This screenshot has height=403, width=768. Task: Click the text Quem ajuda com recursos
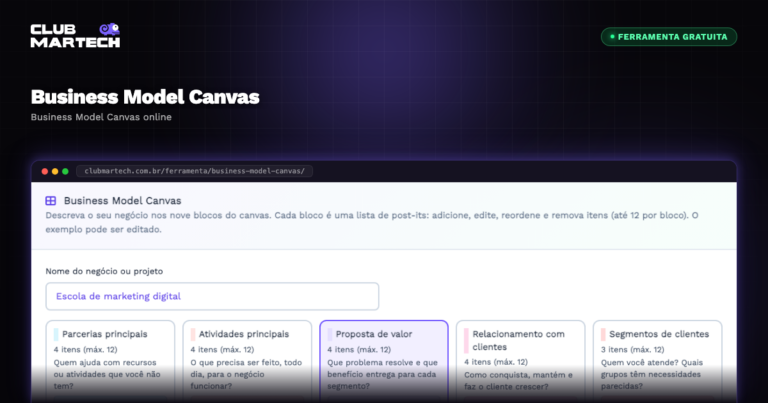coord(105,362)
